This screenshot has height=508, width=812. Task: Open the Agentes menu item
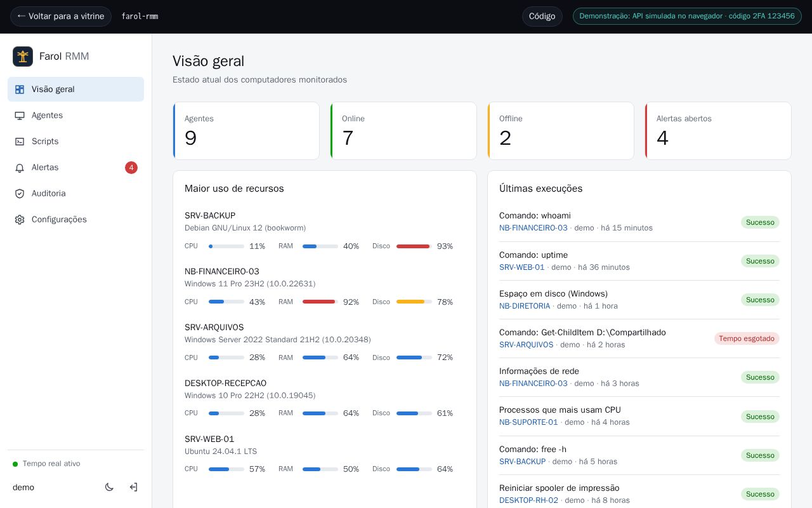75,116
